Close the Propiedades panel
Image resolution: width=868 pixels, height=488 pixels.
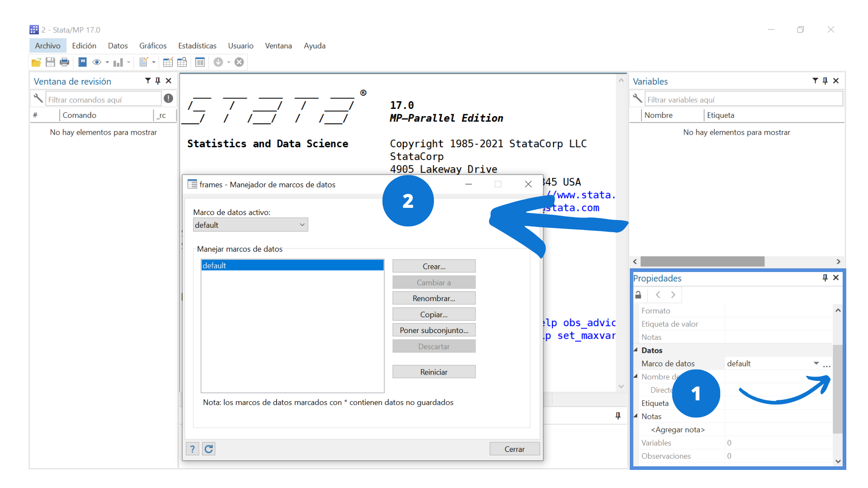tap(836, 278)
